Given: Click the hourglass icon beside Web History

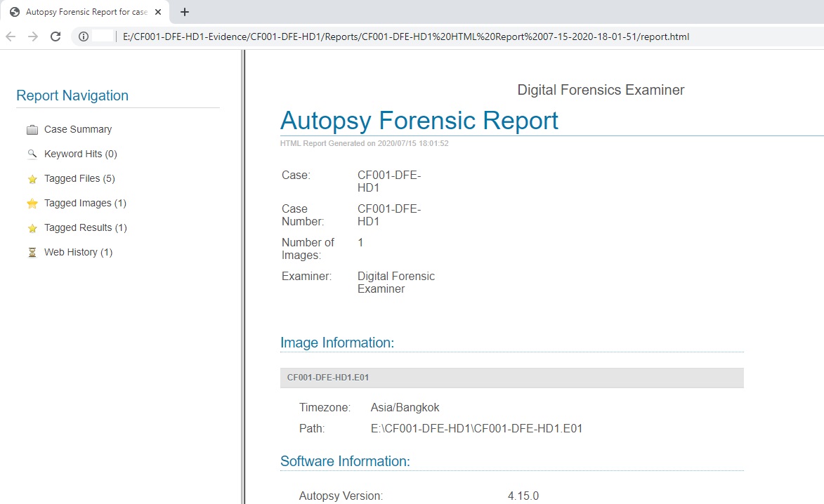Looking at the screenshot, I should point(32,252).
